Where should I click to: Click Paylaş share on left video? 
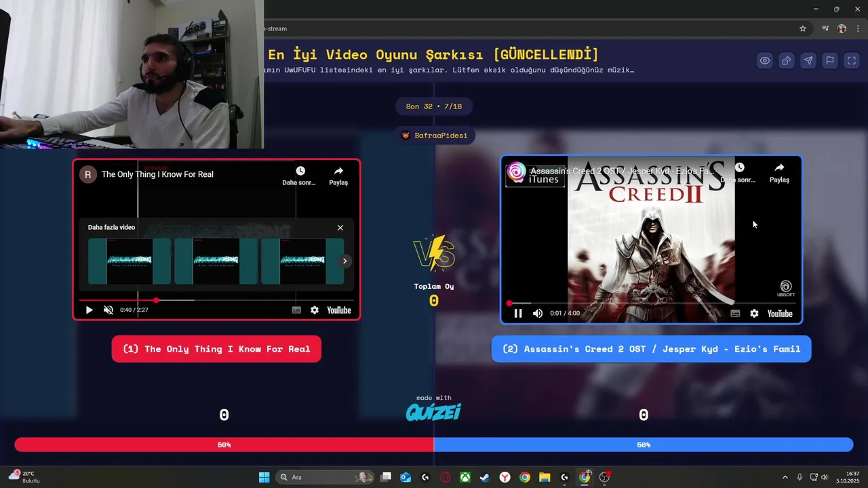(338, 176)
